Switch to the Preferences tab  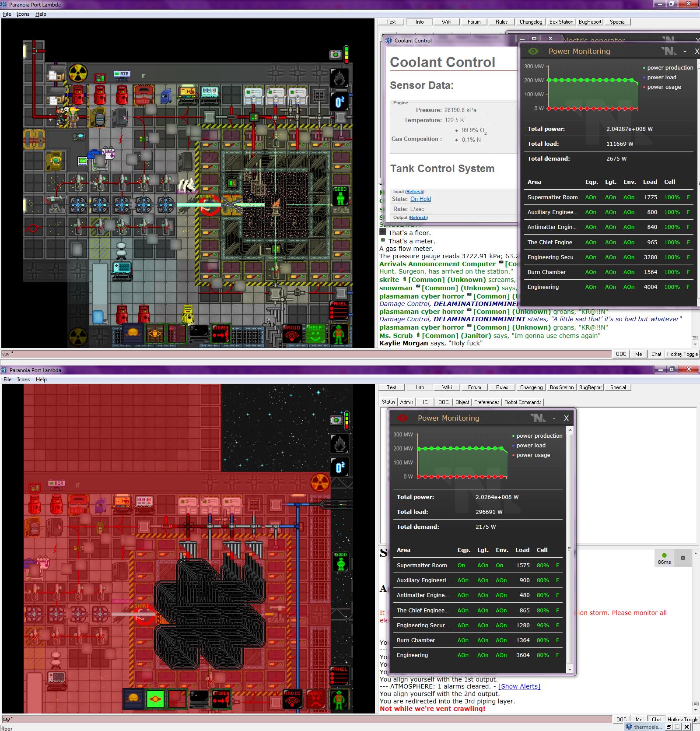point(486,402)
